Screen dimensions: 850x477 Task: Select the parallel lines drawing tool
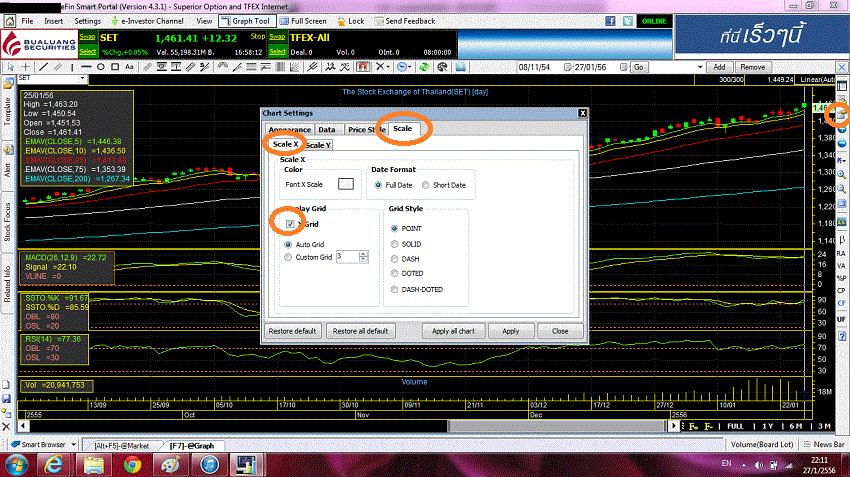coord(57,67)
